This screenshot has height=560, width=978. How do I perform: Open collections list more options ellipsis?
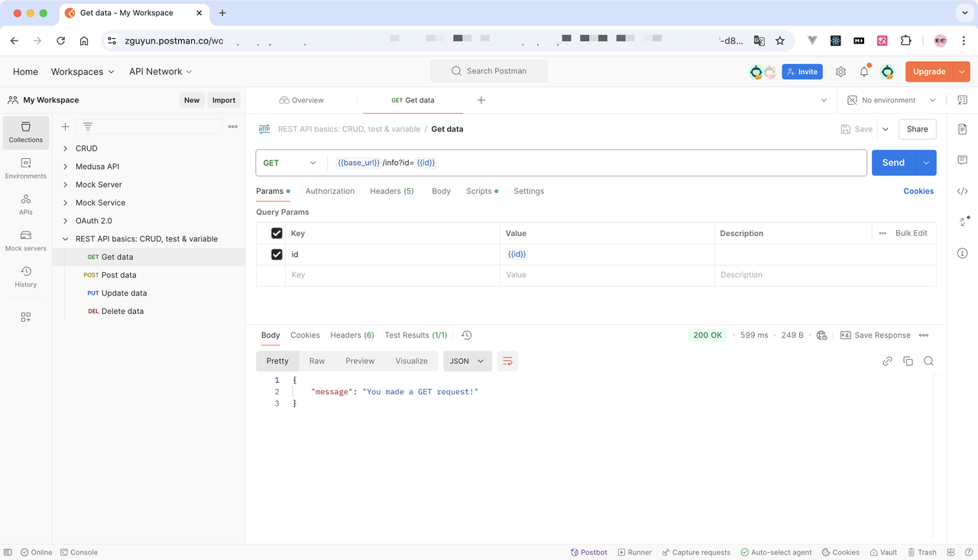pyautogui.click(x=233, y=127)
